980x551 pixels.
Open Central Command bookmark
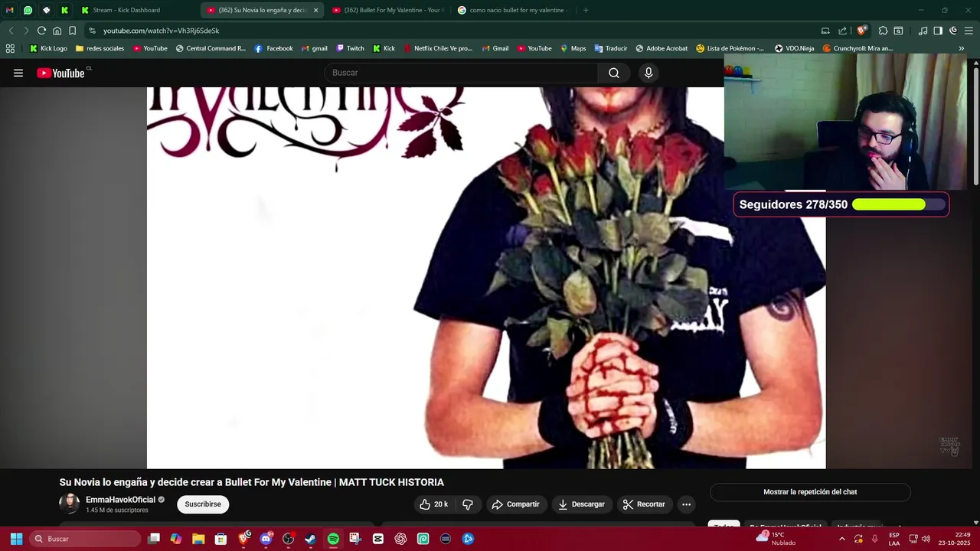tap(211, 48)
